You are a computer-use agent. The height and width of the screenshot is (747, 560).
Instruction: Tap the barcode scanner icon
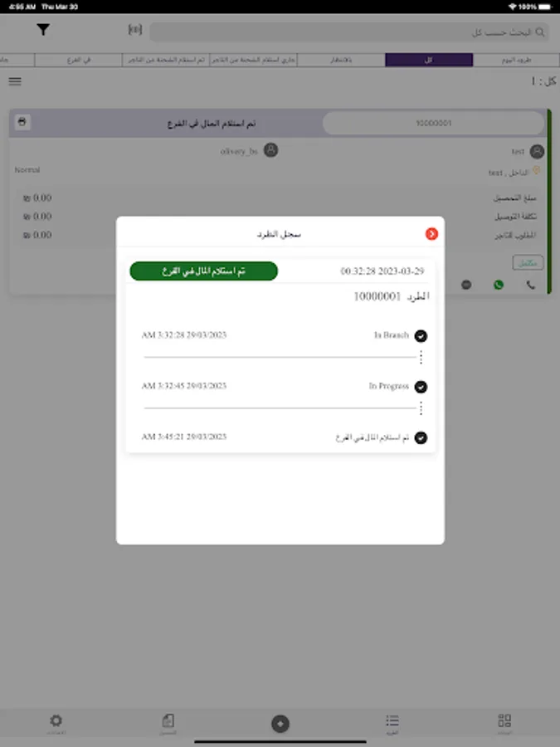135,30
